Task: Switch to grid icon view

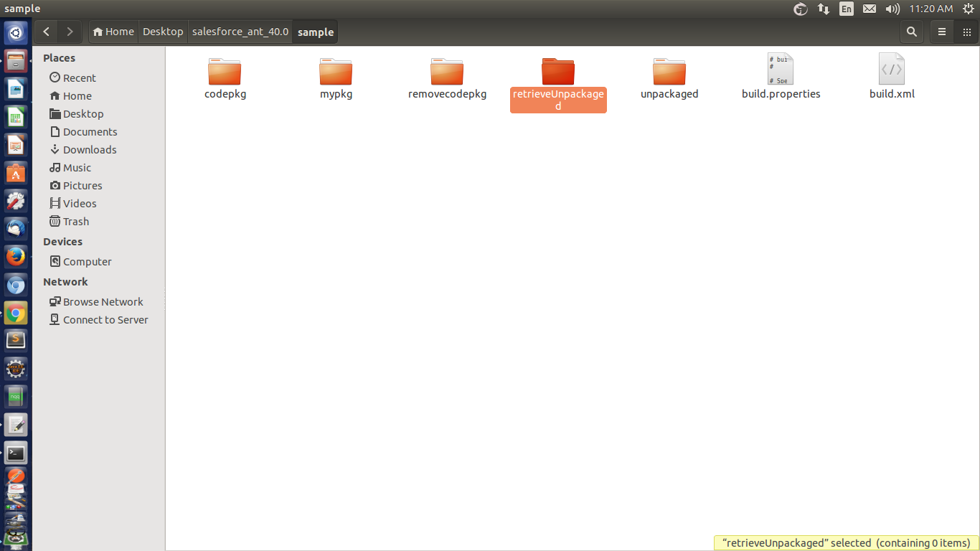Action: [966, 32]
